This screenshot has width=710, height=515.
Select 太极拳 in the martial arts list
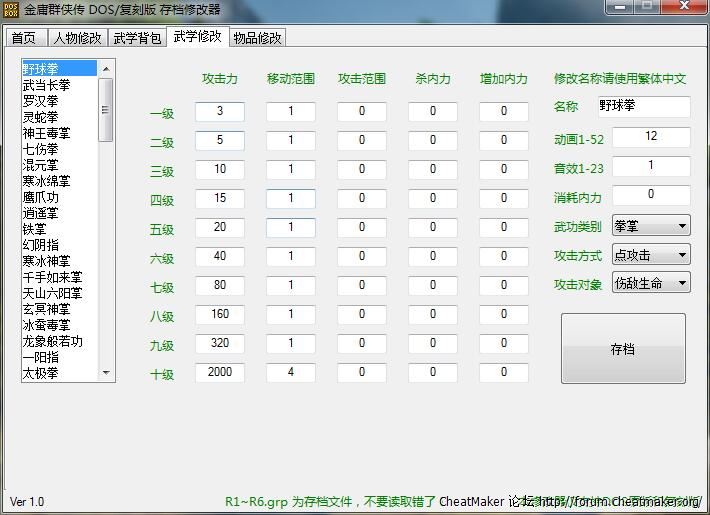41,373
